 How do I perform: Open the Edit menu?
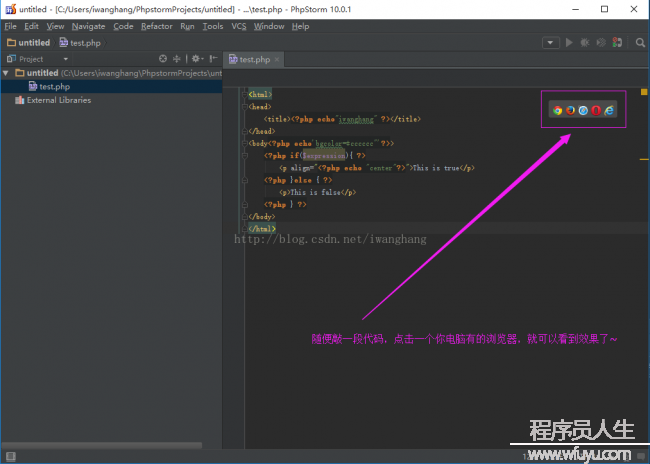click(x=31, y=26)
